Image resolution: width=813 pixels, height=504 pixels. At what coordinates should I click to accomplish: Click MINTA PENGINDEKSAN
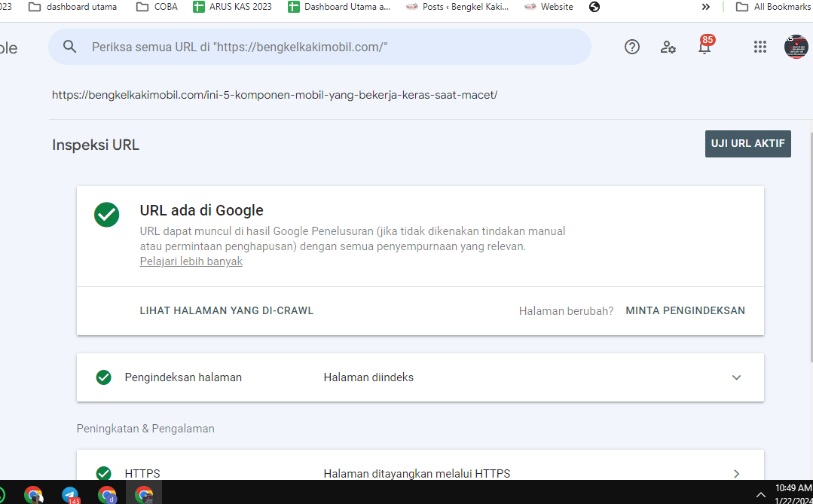[x=686, y=310]
